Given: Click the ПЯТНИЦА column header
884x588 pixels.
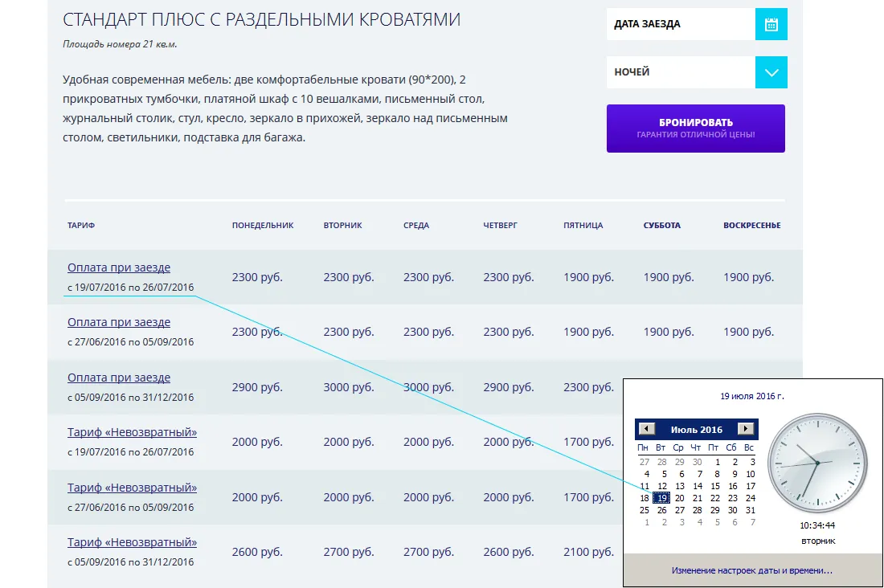Looking at the screenshot, I should pyautogui.click(x=583, y=226).
